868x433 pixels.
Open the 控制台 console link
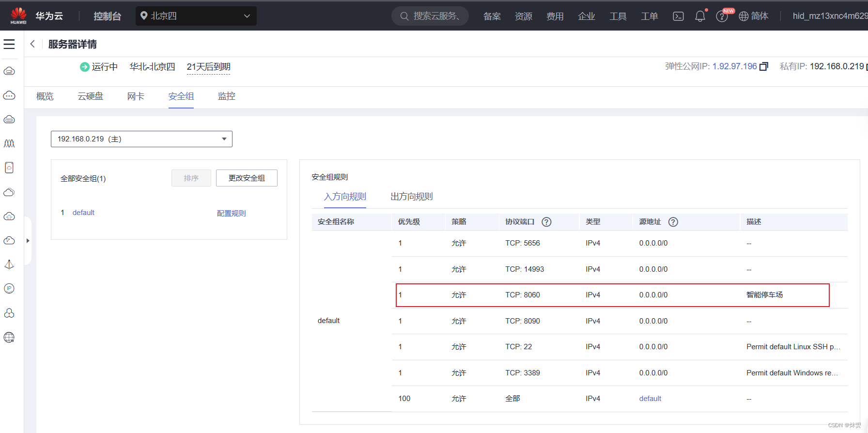click(107, 16)
